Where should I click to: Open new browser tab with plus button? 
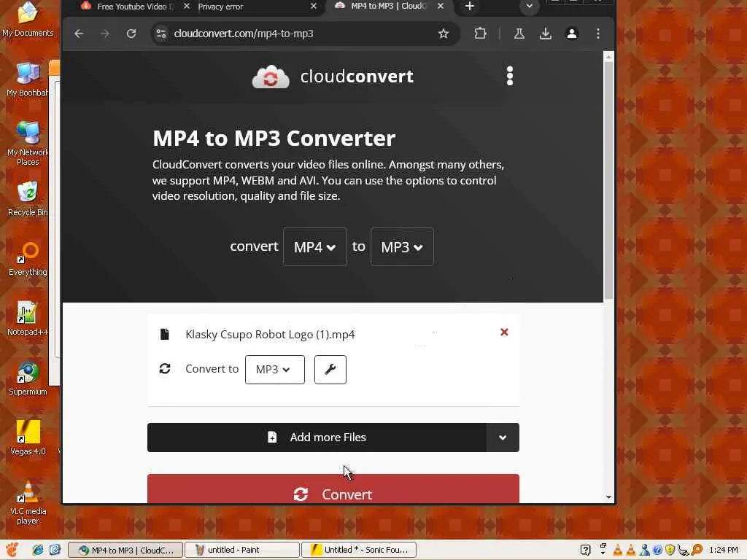[x=470, y=6]
